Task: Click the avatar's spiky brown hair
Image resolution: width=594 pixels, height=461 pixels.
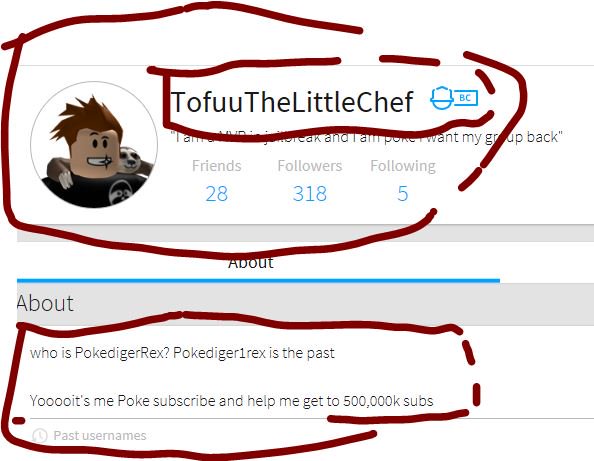Action: click(x=88, y=116)
